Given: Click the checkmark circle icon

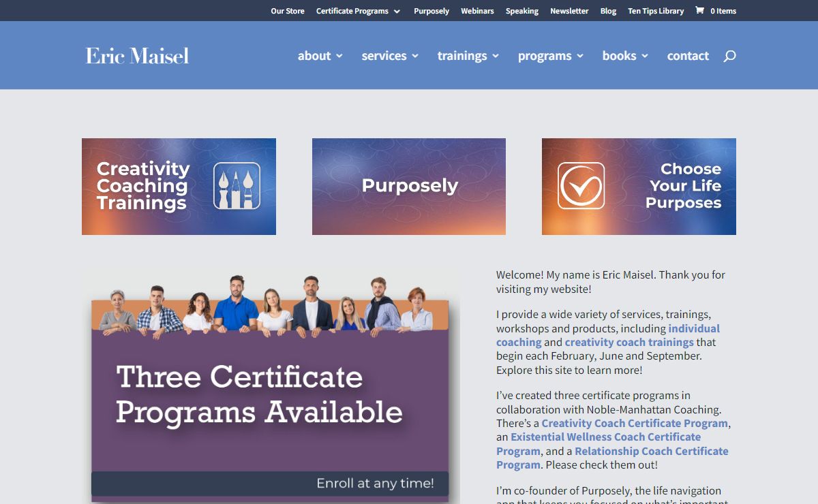Looking at the screenshot, I should coord(581,186).
